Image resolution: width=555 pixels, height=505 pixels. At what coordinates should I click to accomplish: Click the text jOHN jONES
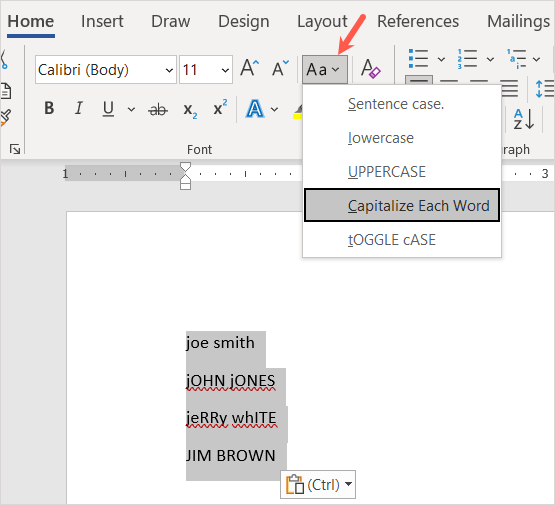coord(230,381)
